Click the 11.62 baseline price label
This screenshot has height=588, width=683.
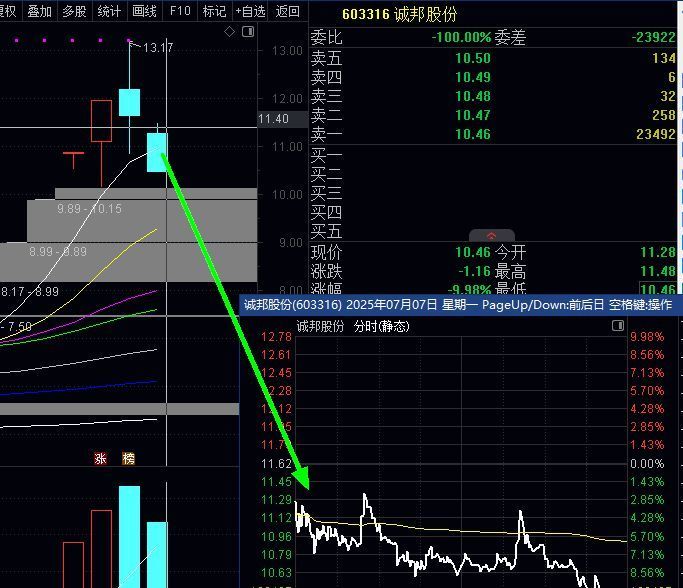pyautogui.click(x=276, y=463)
